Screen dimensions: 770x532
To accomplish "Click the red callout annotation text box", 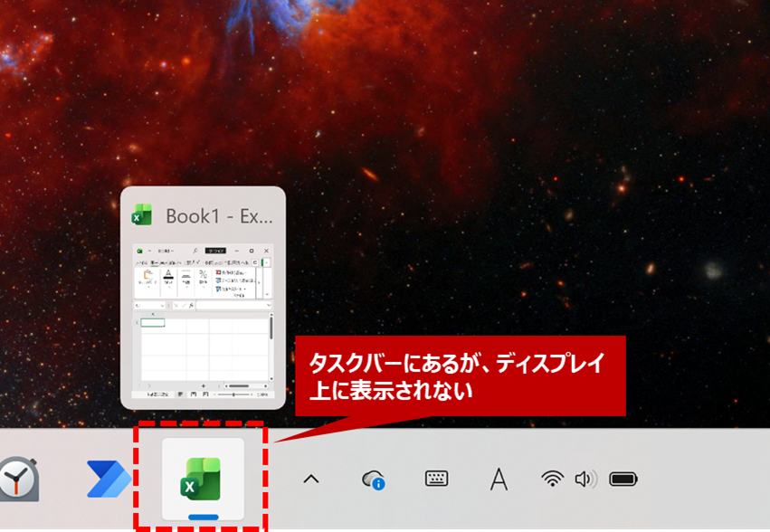I will 460,375.
